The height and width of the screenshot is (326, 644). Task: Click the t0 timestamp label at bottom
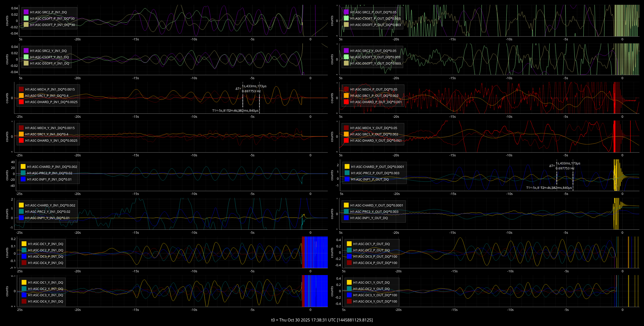[x=322, y=320]
